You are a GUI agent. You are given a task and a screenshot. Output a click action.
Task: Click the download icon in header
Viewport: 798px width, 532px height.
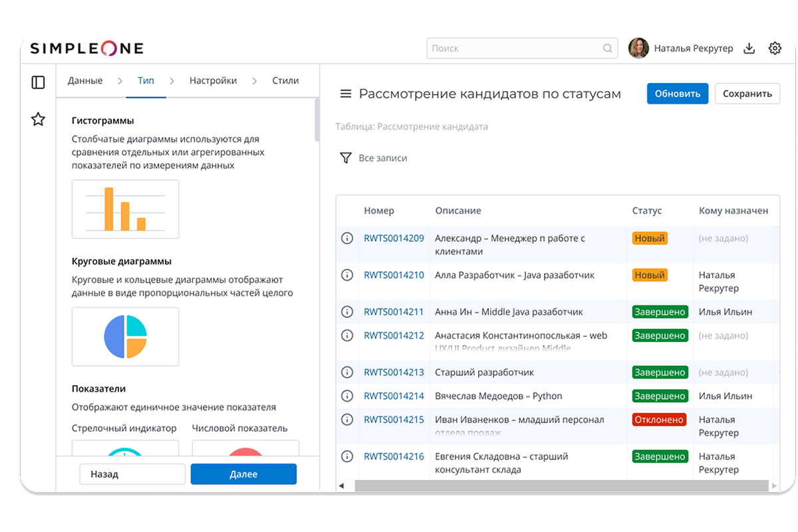coord(749,49)
